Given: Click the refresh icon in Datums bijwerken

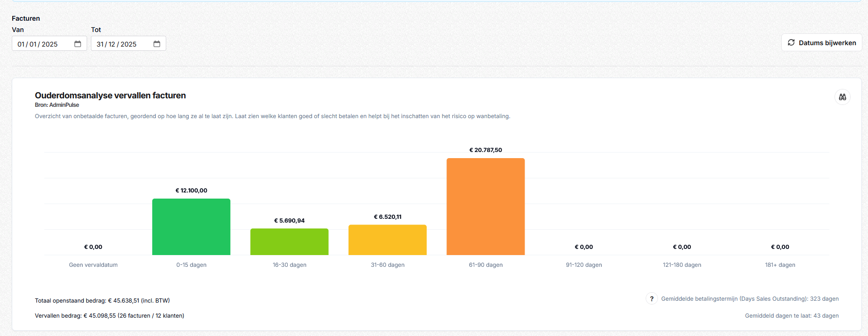Looking at the screenshot, I should pyautogui.click(x=791, y=42).
